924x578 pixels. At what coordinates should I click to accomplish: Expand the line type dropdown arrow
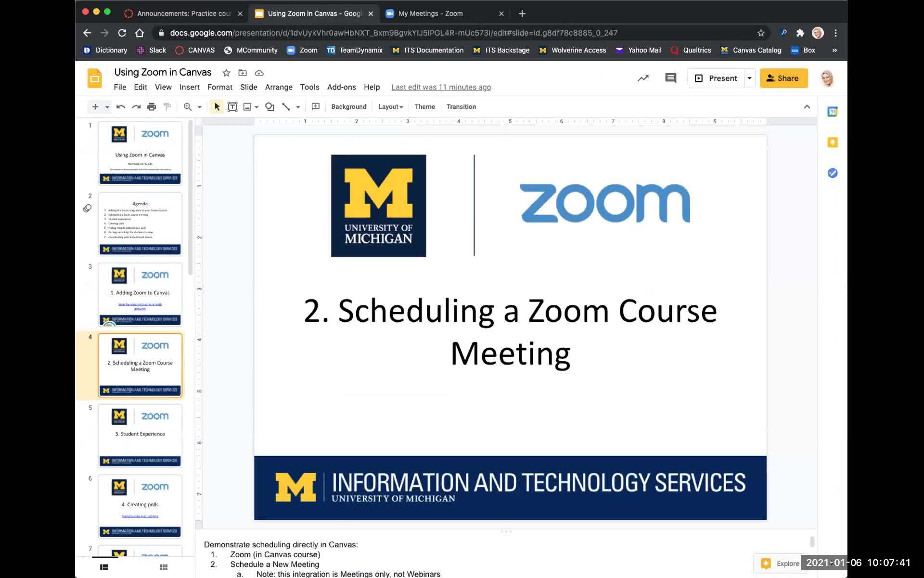pyautogui.click(x=298, y=107)
